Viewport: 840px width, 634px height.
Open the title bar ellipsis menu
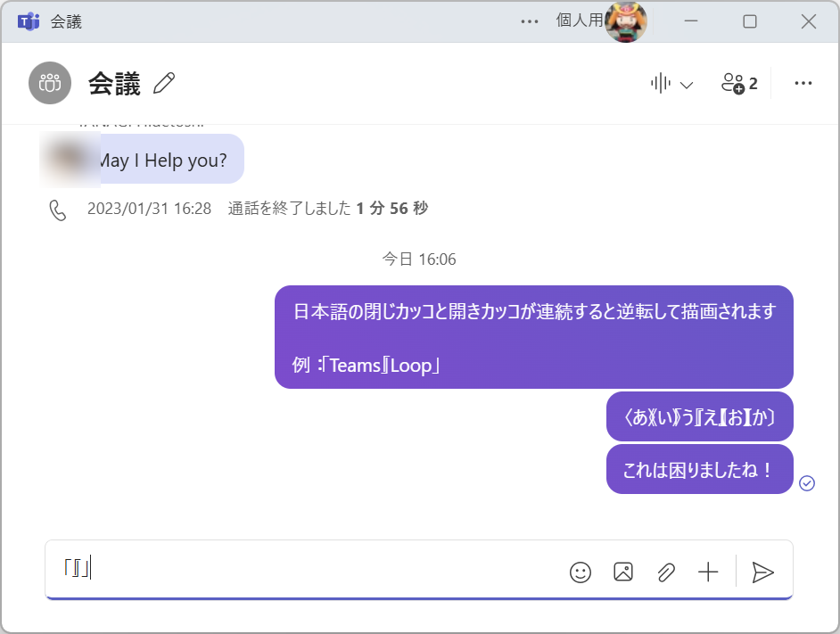(529, 21)
